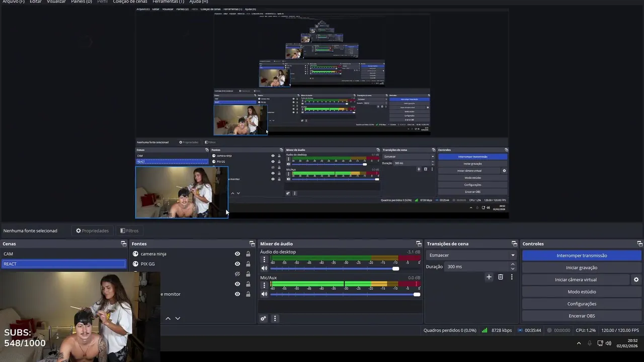Mute Áudio do desktop via speaker icon
The height and width of the screenshot is (362, 644).
click(264, 268)
